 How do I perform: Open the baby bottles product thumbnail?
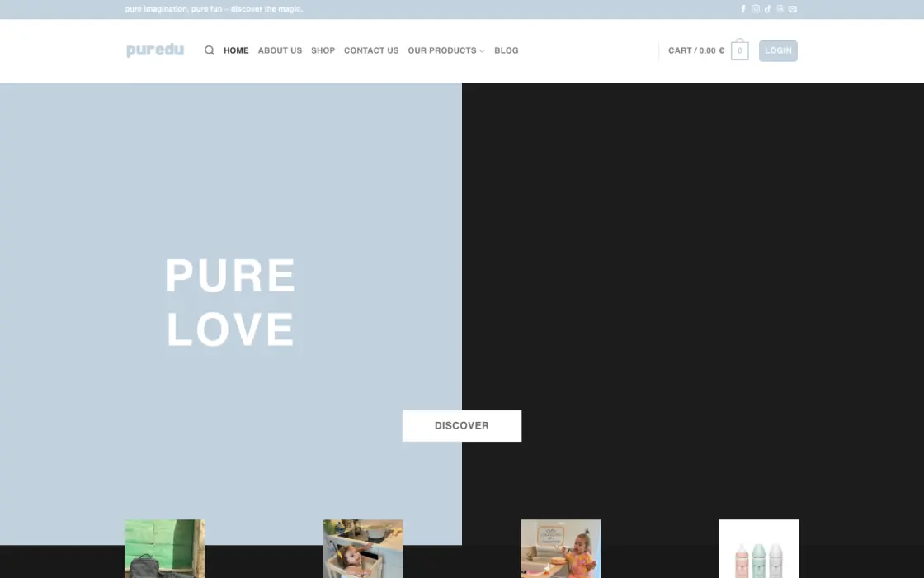pyautogui.click(x=759, y=548)
